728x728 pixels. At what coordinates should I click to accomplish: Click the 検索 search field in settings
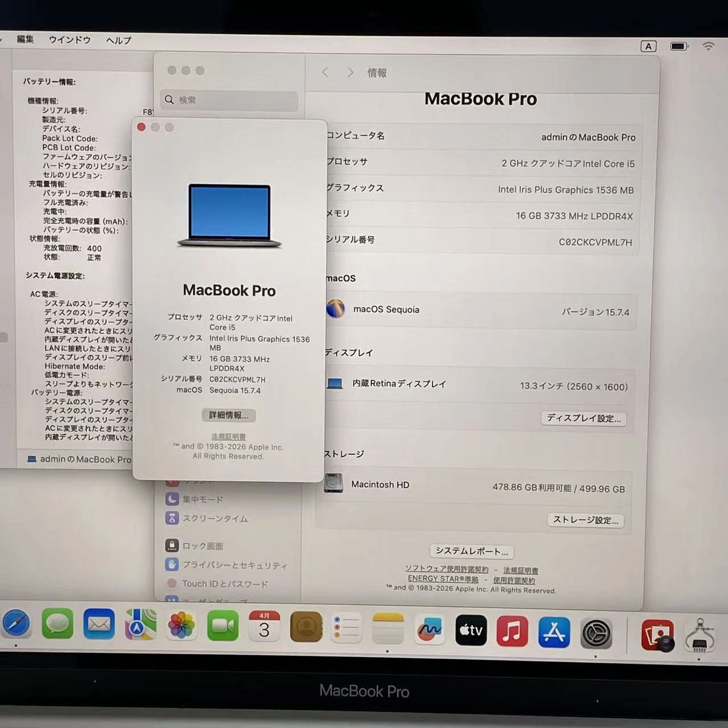(228, 100)
